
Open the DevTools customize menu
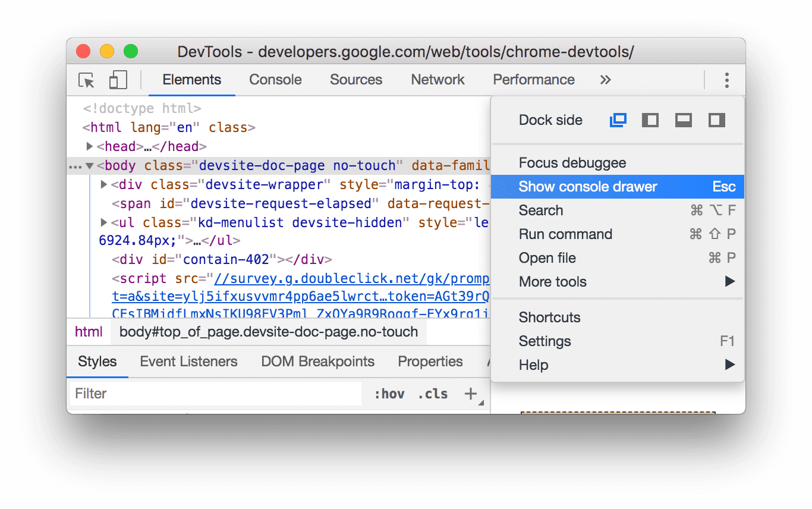726,80
